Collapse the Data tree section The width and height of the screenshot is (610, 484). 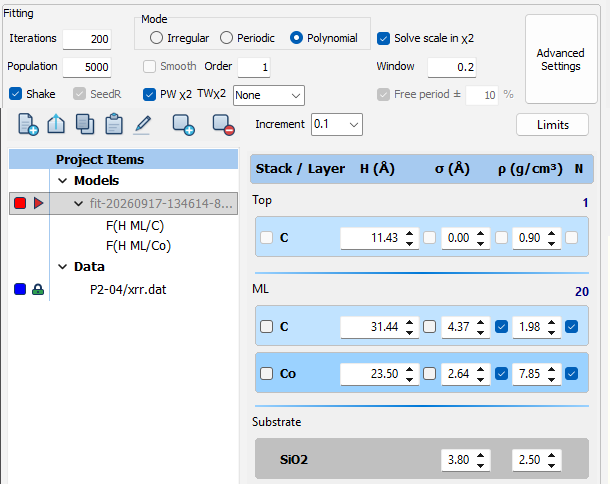62,267
